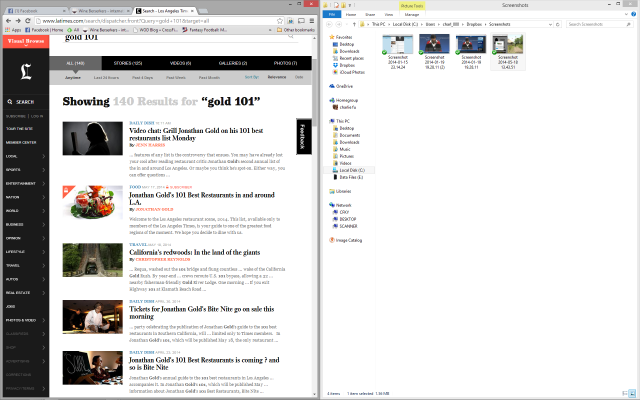Open Other bookmarks folder
Viewport: 640px width, 400px height.
(296, 30)
